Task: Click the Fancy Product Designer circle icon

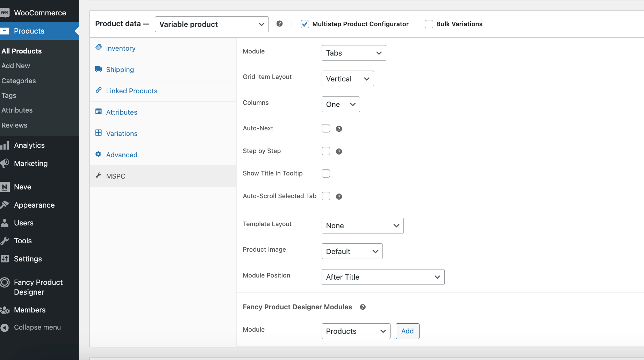Action: pyautogui.click(x=5, y=282)
